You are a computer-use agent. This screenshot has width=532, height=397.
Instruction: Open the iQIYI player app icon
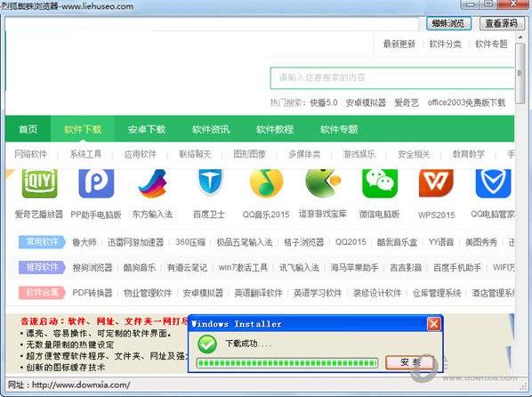tap(40, 183)
